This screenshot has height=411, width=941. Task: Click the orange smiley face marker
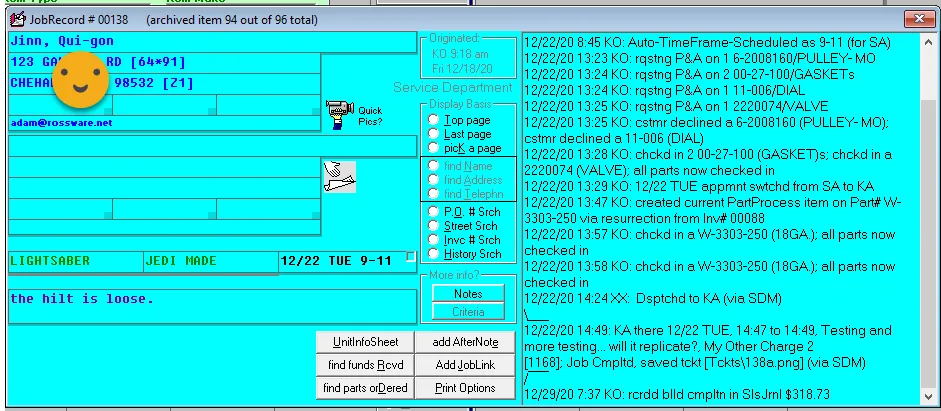tap(81, 80)
